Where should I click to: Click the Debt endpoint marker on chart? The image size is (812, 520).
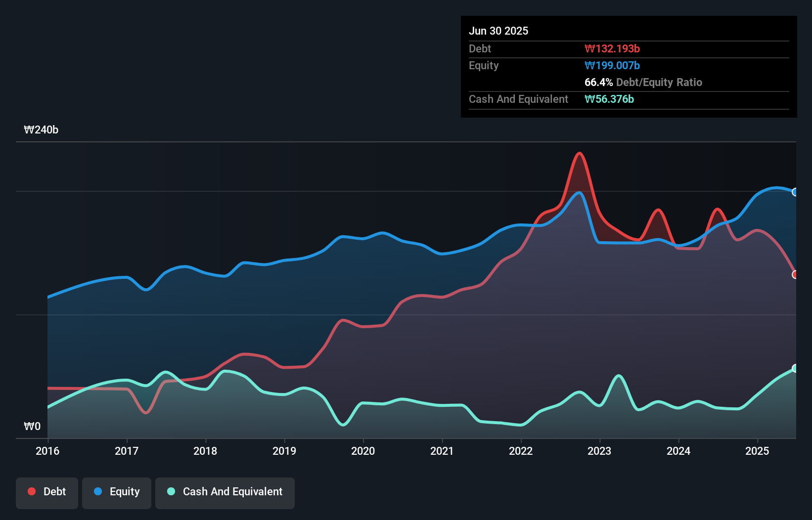point(795,274)
